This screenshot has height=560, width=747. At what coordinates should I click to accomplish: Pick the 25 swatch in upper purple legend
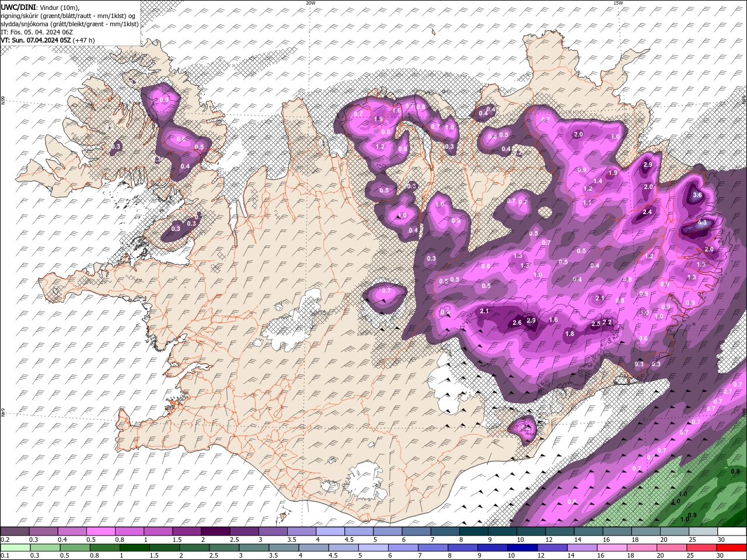(x=703, y=531)
